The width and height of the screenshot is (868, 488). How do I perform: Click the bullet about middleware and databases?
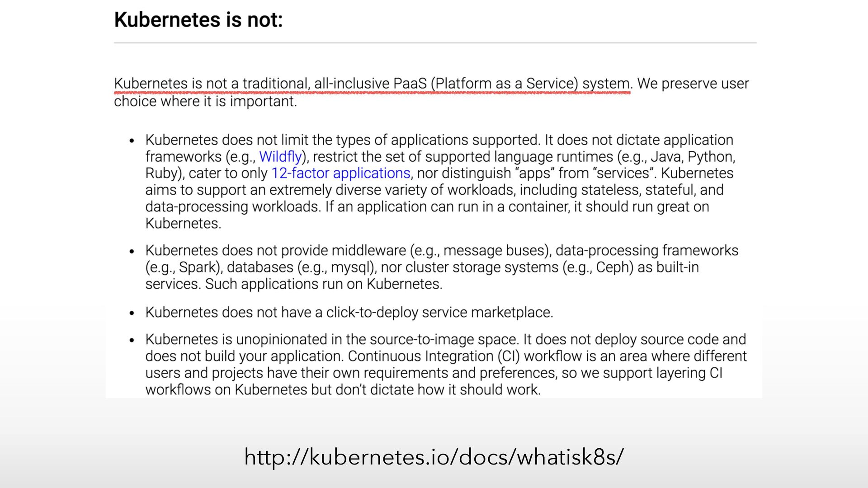(x=442, y=267)
